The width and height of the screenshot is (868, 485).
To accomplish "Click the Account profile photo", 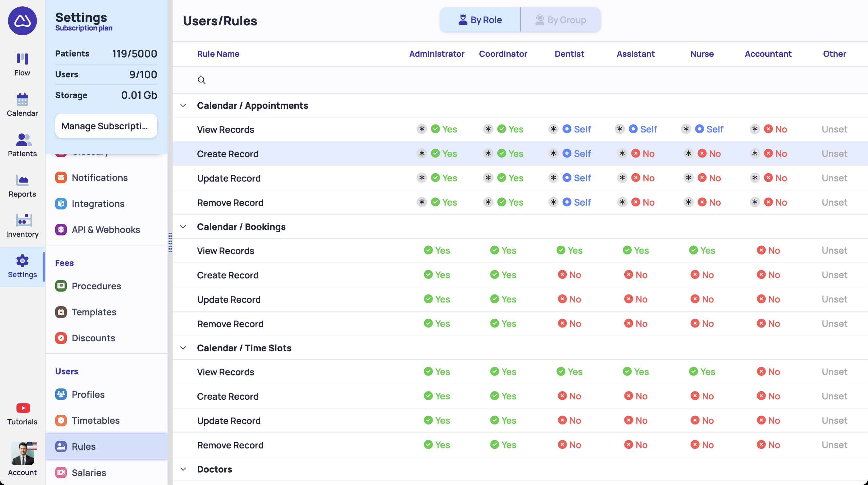I will pos(22,454).
